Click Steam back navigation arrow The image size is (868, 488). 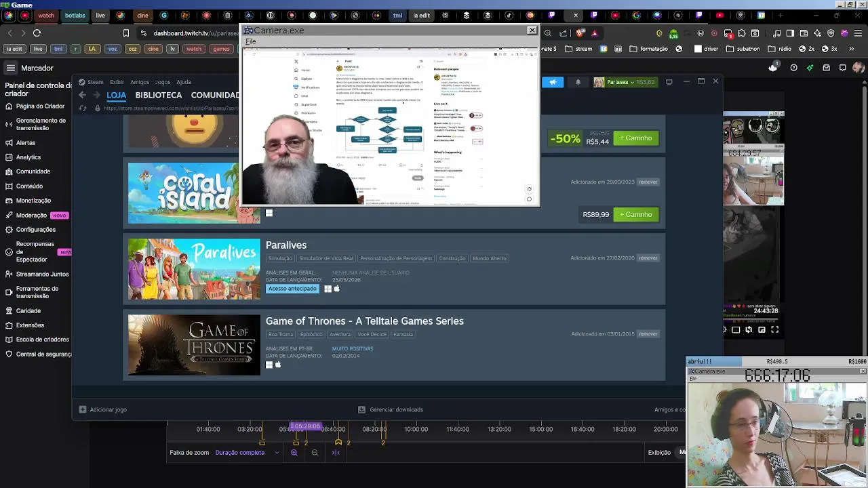(82, 95)
